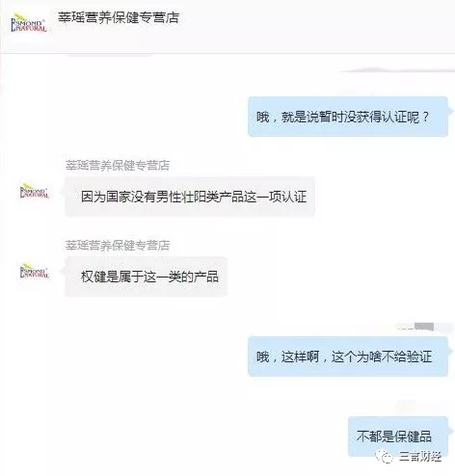
Task: Open the sender name above 权健是属于这一类 message
Action: pyautogui.click(x=118, y=246)
